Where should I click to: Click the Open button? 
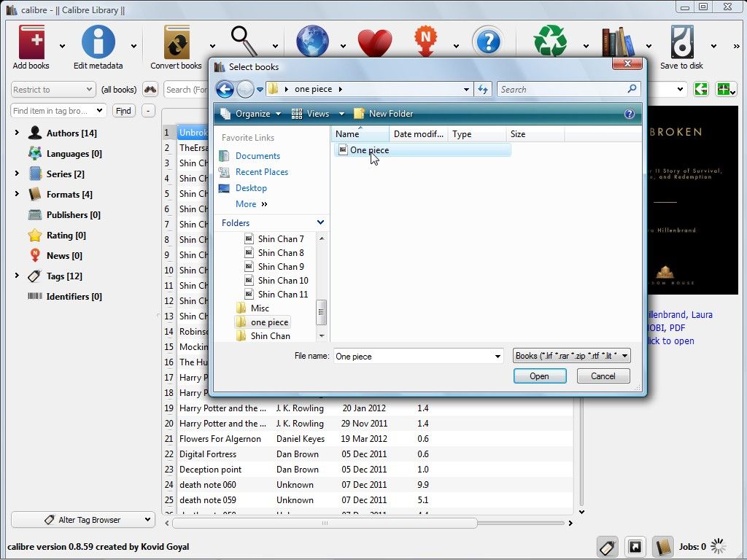coord(540,376)
